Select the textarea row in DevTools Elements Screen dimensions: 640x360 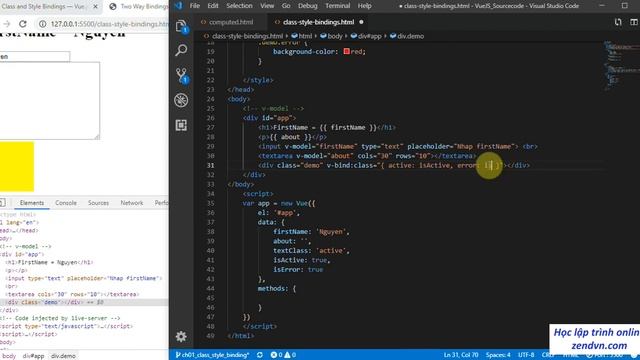(x=84, y=294)
